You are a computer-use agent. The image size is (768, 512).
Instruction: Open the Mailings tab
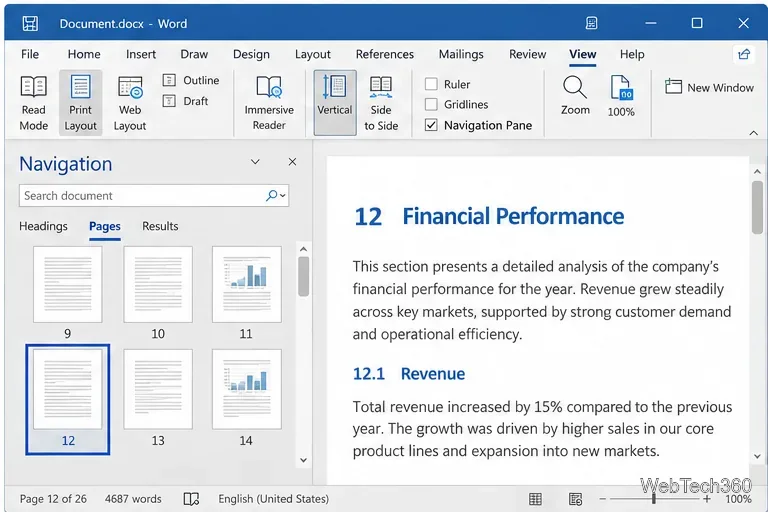[461, 54]
